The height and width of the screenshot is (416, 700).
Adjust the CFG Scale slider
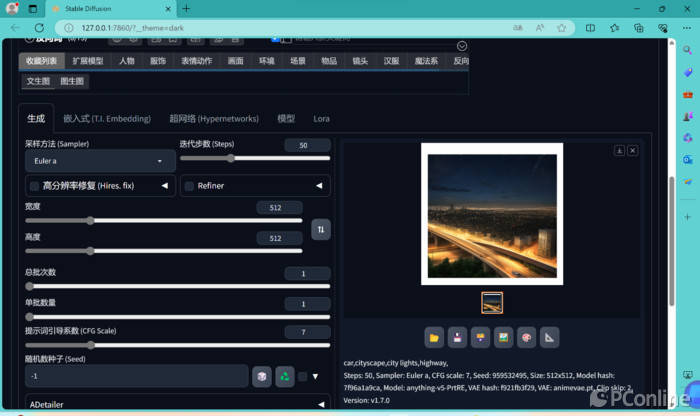178,345
